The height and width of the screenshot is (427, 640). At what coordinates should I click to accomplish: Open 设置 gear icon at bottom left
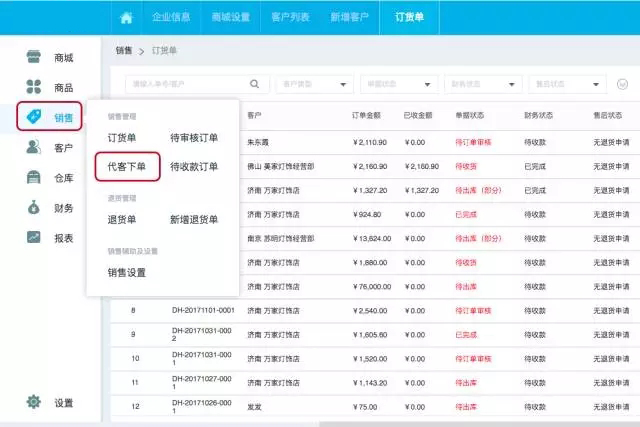point(34,402)
